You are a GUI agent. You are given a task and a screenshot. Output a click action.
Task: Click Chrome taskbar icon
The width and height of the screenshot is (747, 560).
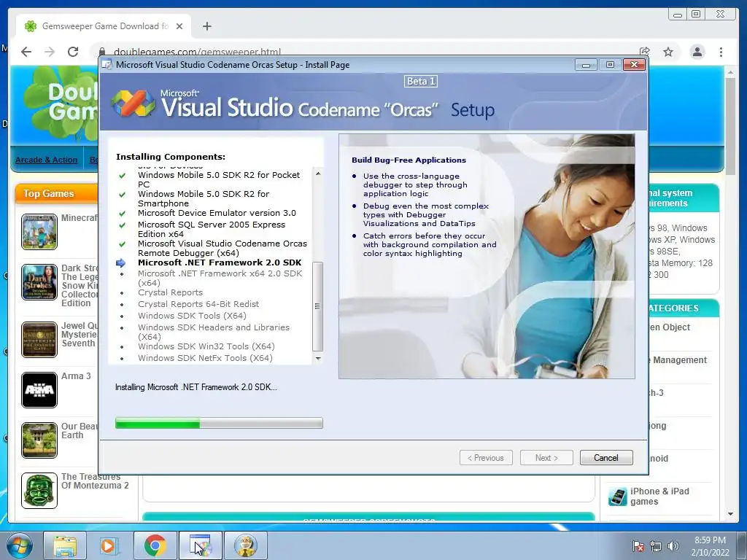click(x=155, y=545)
